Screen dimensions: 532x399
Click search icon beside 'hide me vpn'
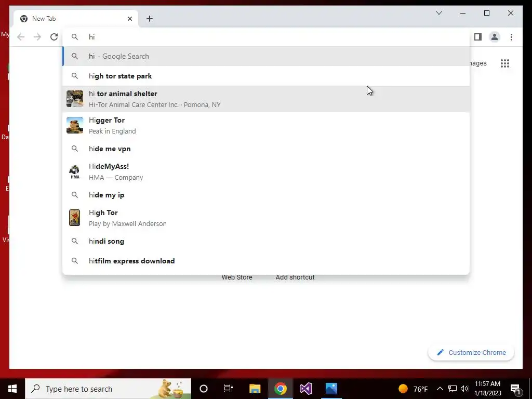tap(75, 149)
